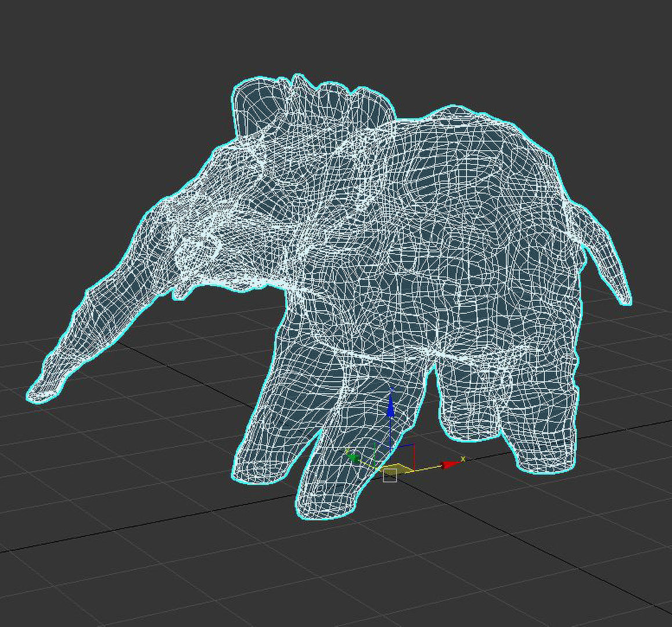Select the red X-axis arrow of the gizmo
This screenshot has height=627, width=672.
click(x=450, y=464)
